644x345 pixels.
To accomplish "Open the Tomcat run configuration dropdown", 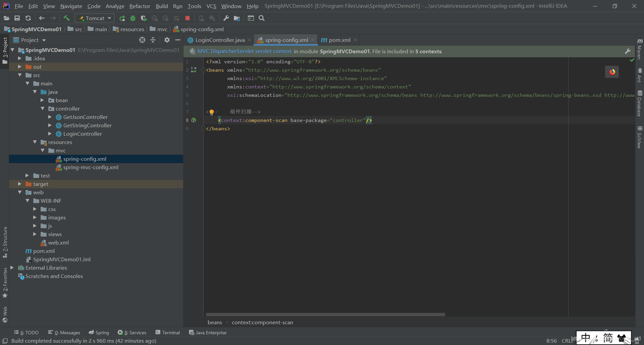I will pyautogui.click(x=95, y=18).
